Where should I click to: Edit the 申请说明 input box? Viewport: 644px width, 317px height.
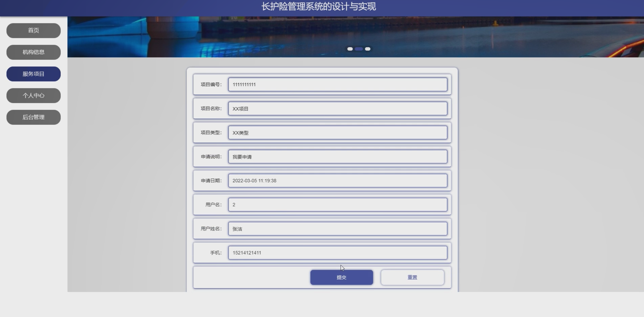[338, 157]
